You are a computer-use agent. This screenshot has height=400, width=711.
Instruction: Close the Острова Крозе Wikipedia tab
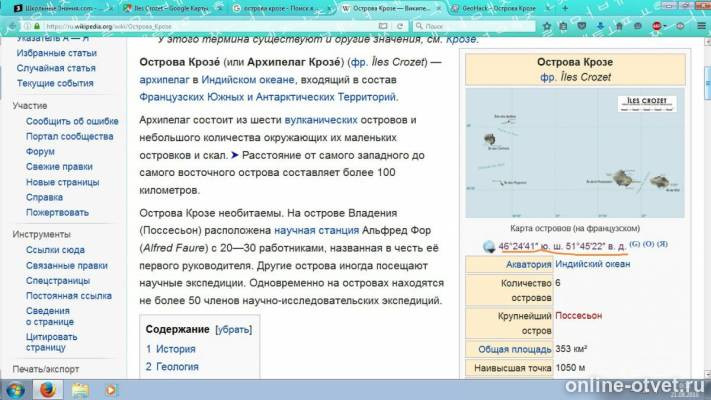(x=438, y=8)
